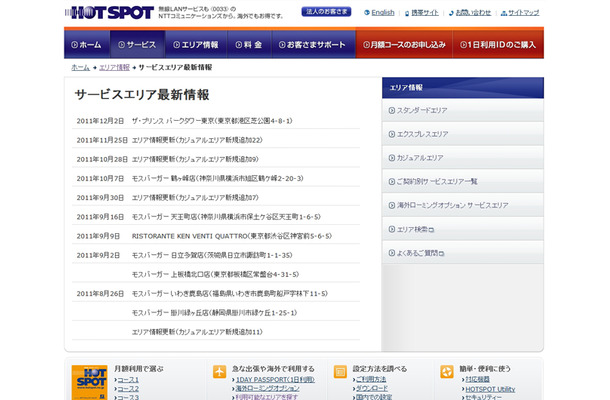Click the エリア情報 sidebar header
610x400 pixels.
[463, 88]
